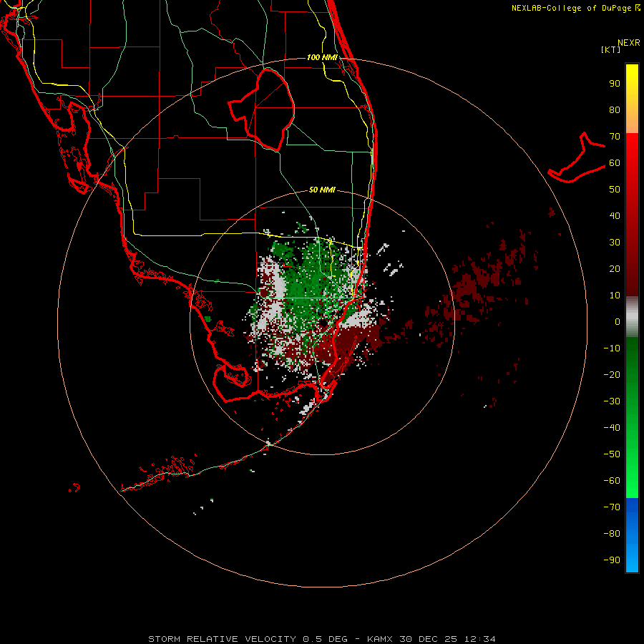Click the -70 value on the velocity scale
Viewport: 644px width, 644px height.
[x=612, y=507]
